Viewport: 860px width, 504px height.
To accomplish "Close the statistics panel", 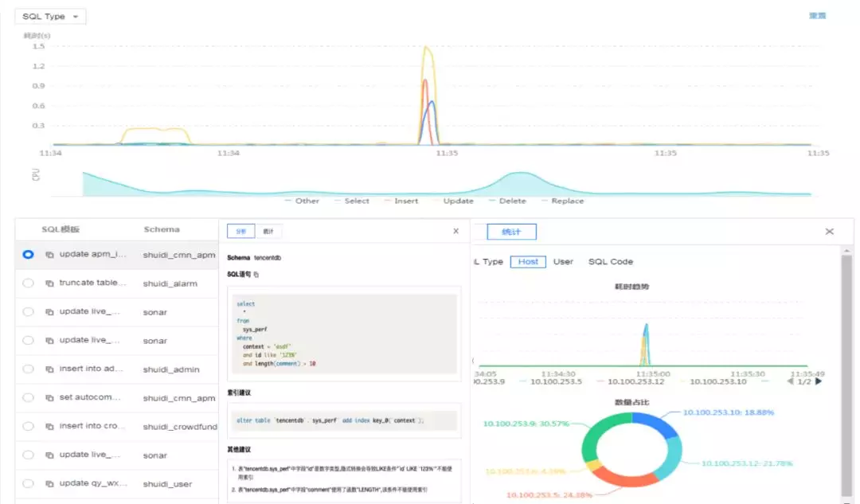I will pyautogui.click(x=829, y=231).
